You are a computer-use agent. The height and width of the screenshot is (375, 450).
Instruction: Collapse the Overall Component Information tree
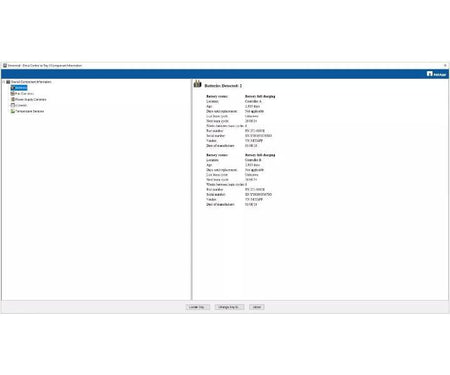point(4,82)
